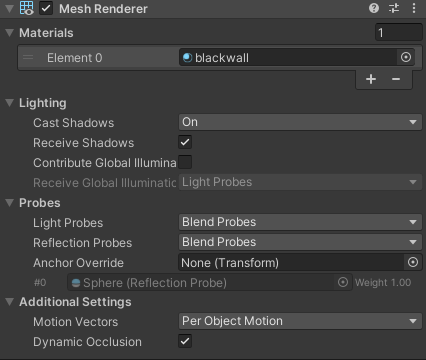Click the Materials size number field
Viewport: 426px width, 360px height.
tap(398, 32)
